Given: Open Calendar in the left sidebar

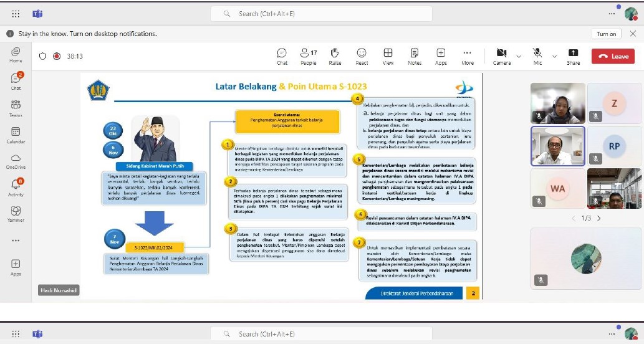Looking at the screenshot, I should (16, 135).
